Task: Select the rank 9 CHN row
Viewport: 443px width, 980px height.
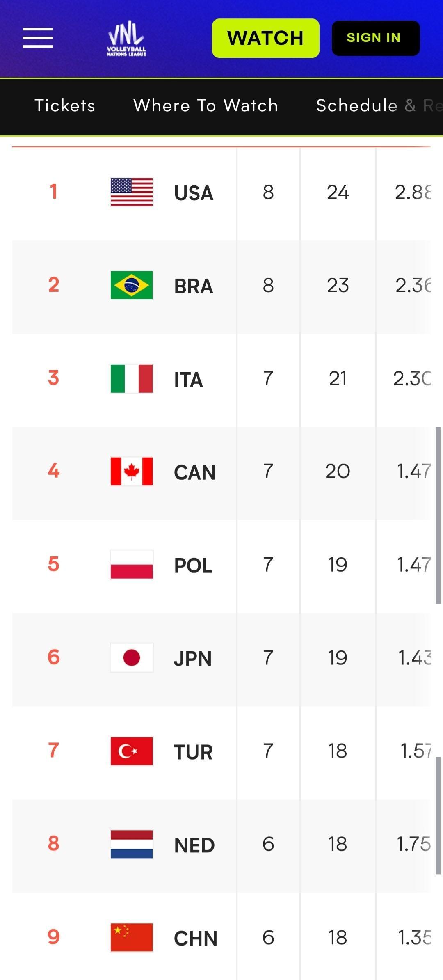Action: coord(221,937)
